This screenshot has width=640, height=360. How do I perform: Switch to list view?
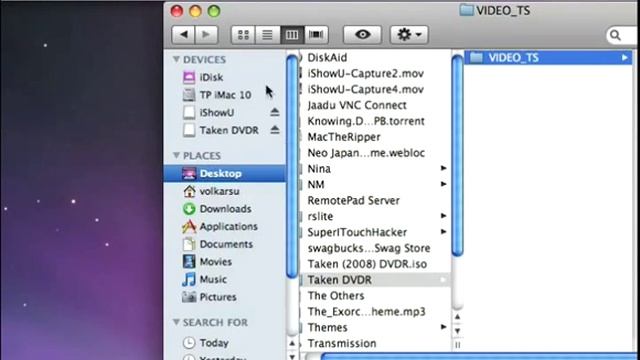click(267, 35)
